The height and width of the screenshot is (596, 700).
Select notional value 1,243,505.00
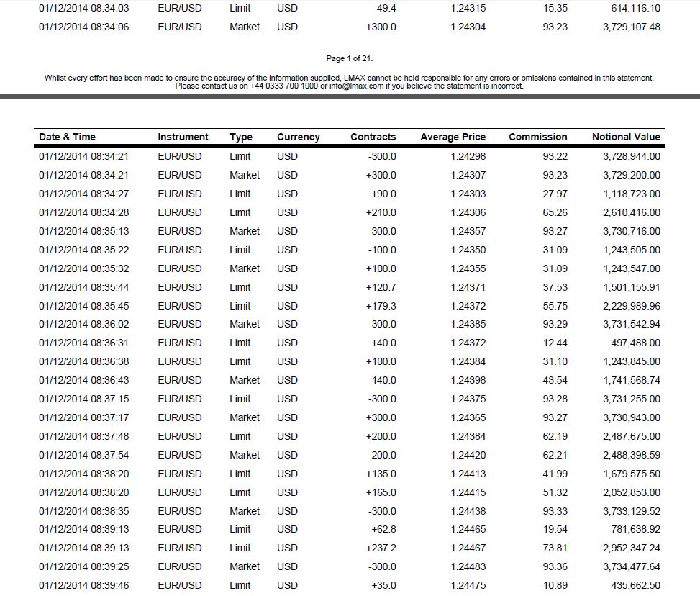click(632, 250)
